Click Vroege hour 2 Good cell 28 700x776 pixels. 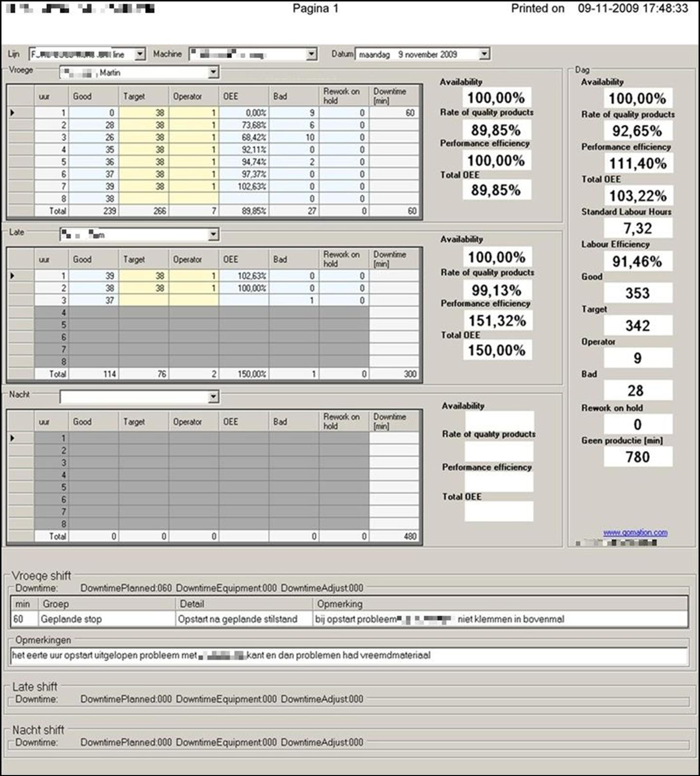pyautogui.click(x=93, y=125)
